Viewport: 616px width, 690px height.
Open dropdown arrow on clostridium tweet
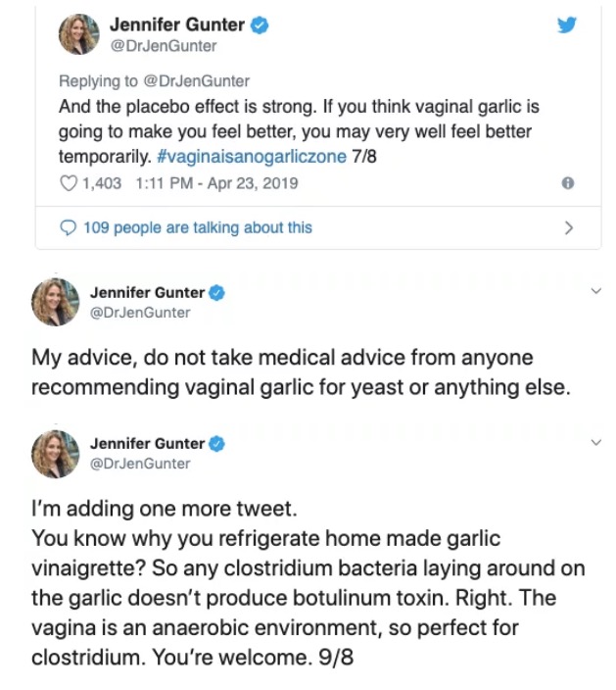pos(594,443)
